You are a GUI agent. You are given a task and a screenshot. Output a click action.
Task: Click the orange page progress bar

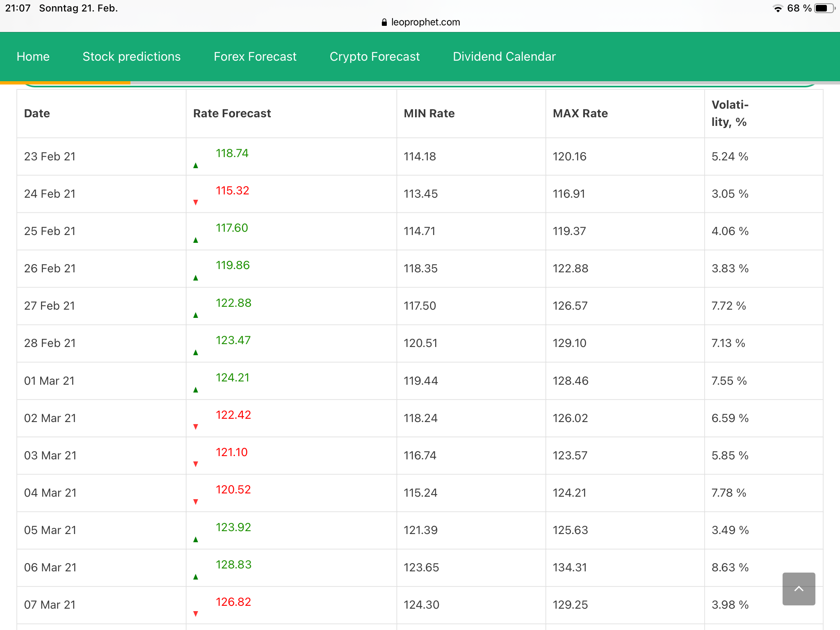pos(66,82)
